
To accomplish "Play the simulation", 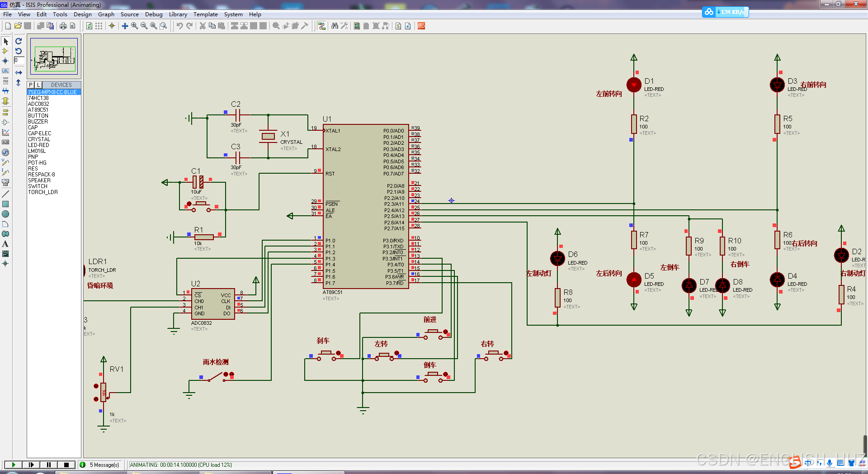I will 13,465.
